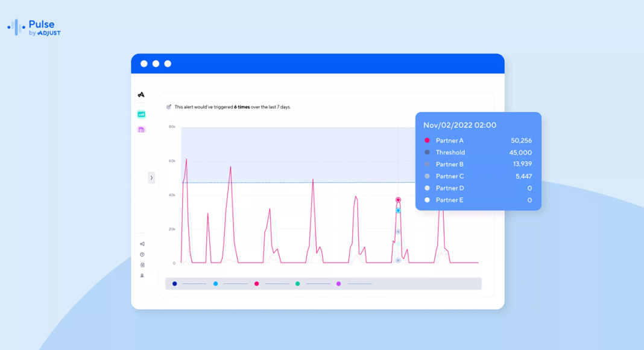Click the "Threshold" label in tooltip
Screen dimensions: 644x350
click(450, 153)
